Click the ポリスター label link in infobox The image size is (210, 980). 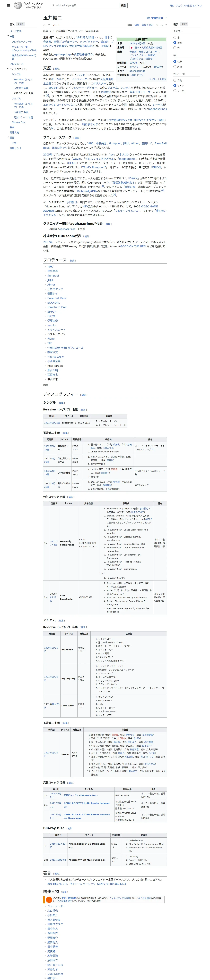[x=135, y=67]
